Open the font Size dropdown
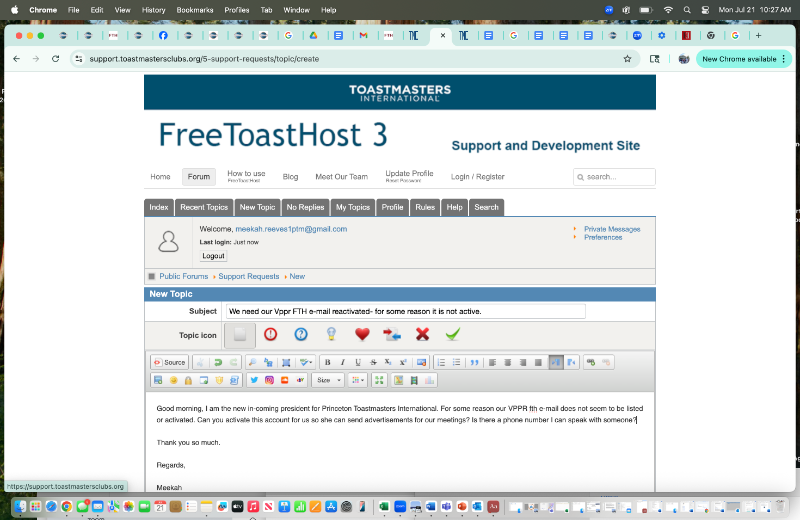This screenshot has height=520, width=800. coord(327,380)
